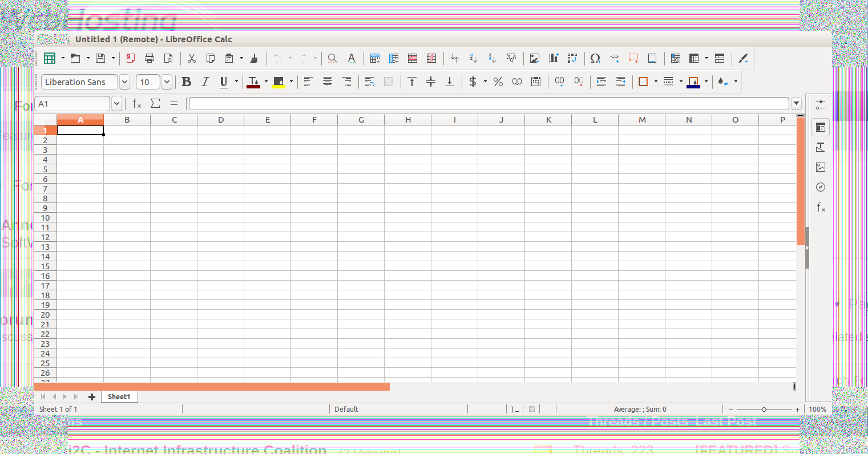Click the Function Wizard icon
The image size is (868, 454).
coord(137,104)
